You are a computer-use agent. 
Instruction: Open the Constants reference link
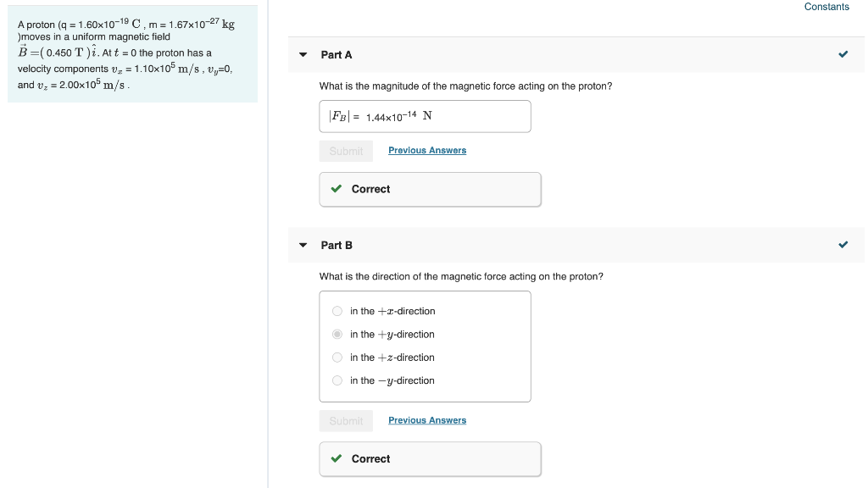pyautogui.click(x=826, y=7)
